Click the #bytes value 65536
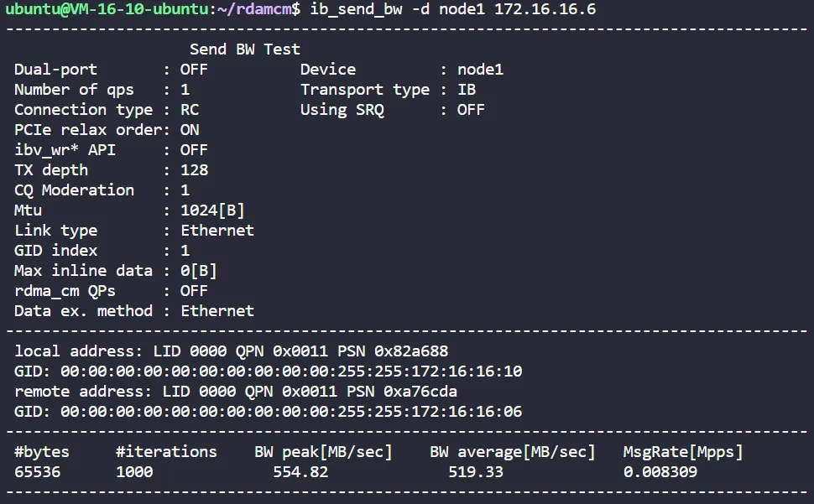The image size is (814, 504). tap(37, 472)
